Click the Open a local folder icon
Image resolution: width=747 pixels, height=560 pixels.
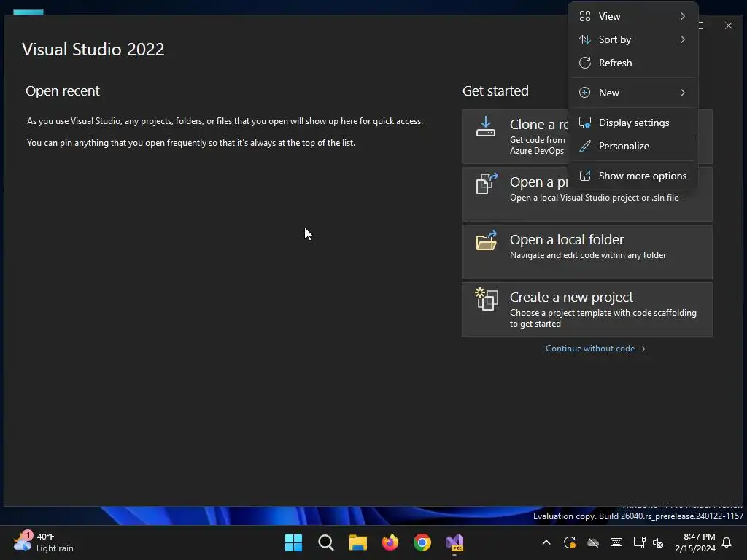(487, 241)
